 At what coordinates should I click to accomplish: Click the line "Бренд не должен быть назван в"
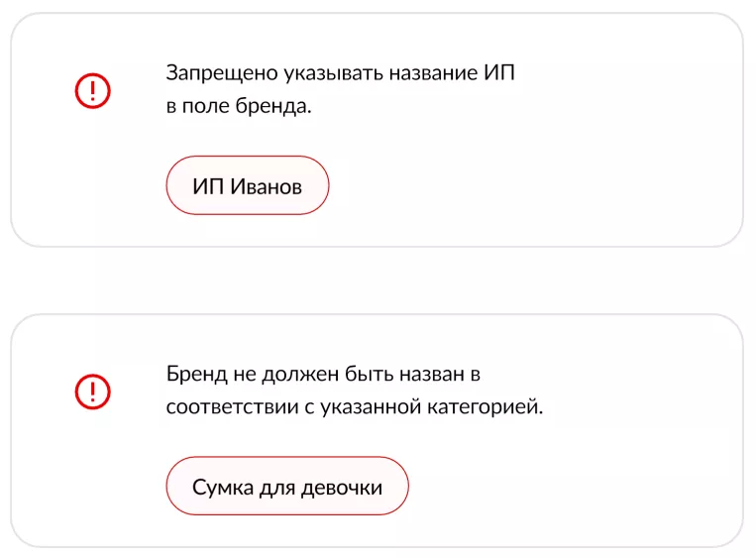[324, 375]
